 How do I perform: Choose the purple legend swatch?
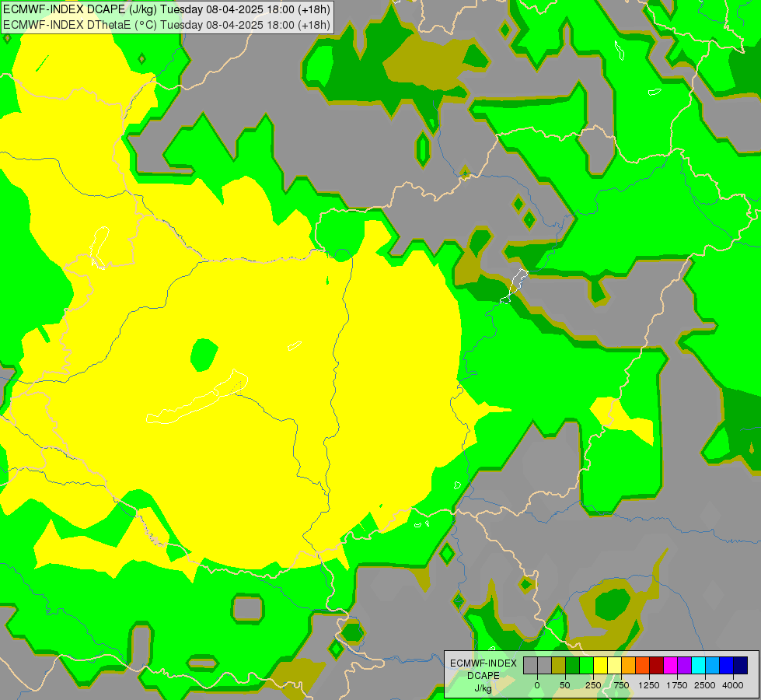tap(684, 666)
